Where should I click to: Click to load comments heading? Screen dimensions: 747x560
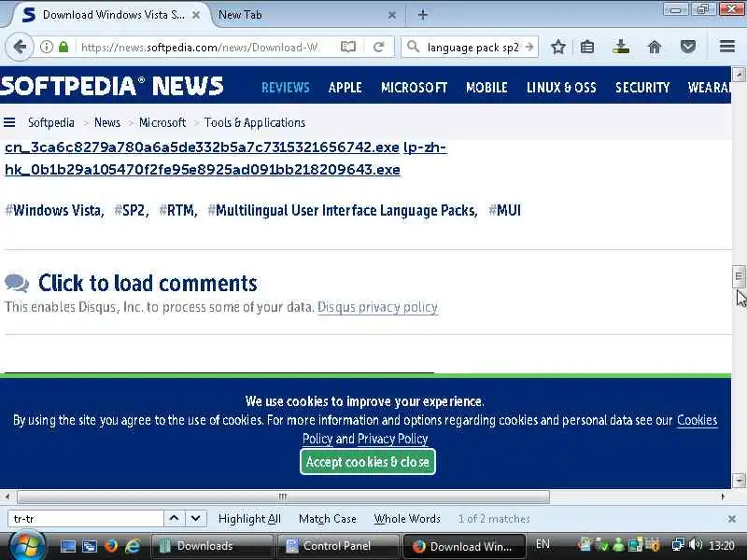pos(148,283)
